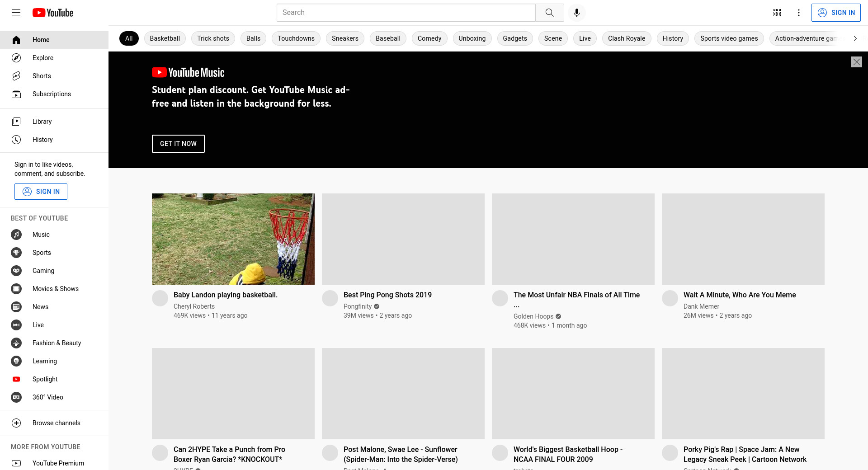The height and width of the screenshot is (470, 868).
Task: Open Library from sidebar
Action: pos(54,122)
